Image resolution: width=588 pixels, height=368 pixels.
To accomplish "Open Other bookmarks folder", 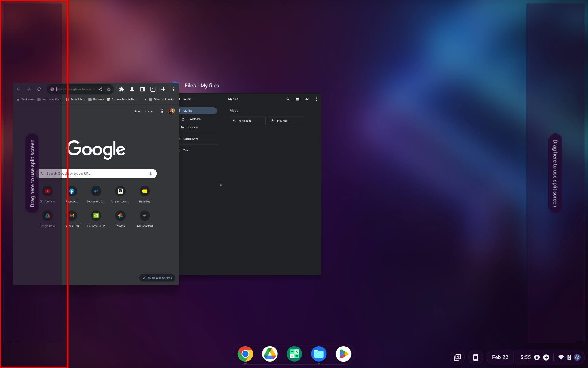I will [x=161, y=99].
